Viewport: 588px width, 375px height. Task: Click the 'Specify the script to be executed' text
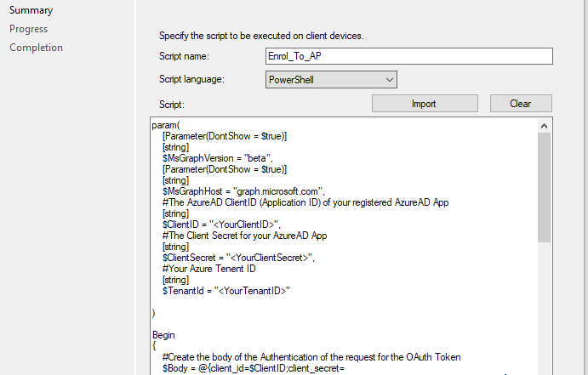click(261, 36)
